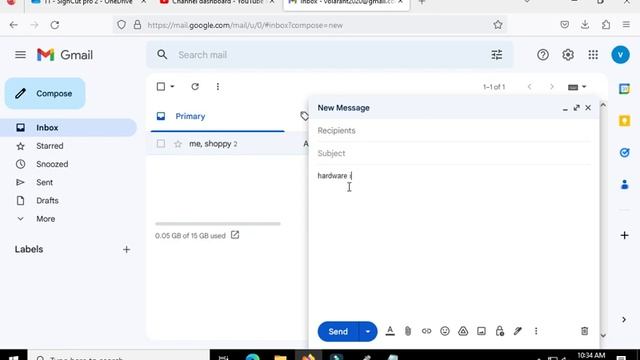640x360 pixels.
Task: Insert emoji in the message
Action: click(444, 331)
